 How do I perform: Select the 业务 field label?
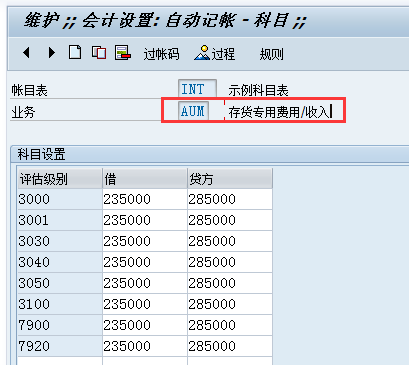(23, 112)
